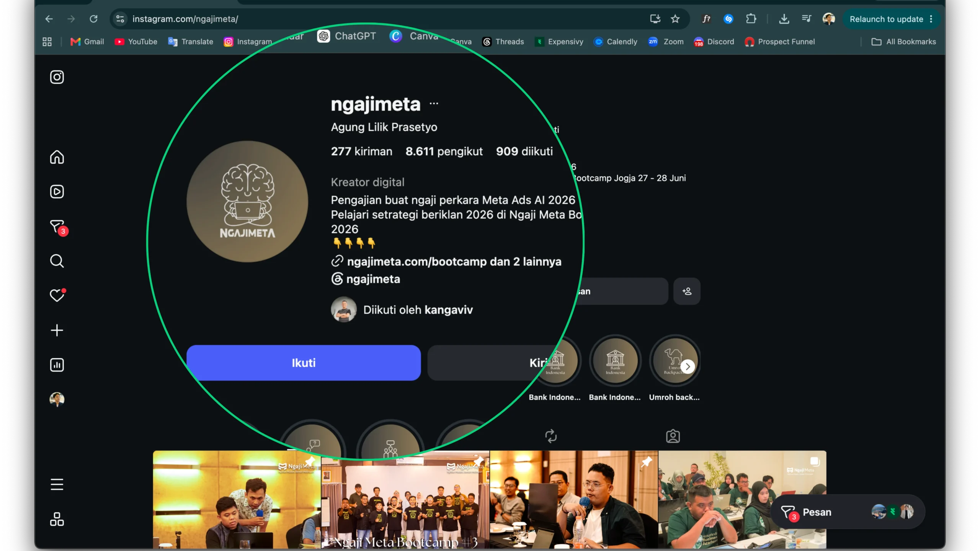Open your profile picture in the sidebar
980x551 pixels.
57,399
